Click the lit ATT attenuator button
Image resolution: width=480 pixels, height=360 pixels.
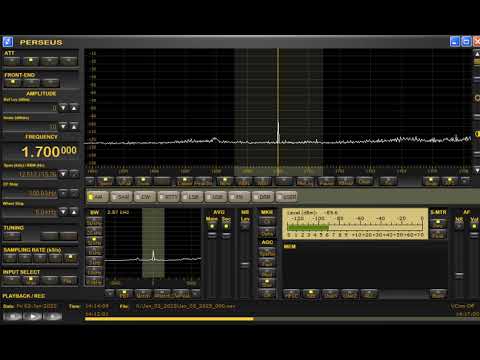(31, 61)
